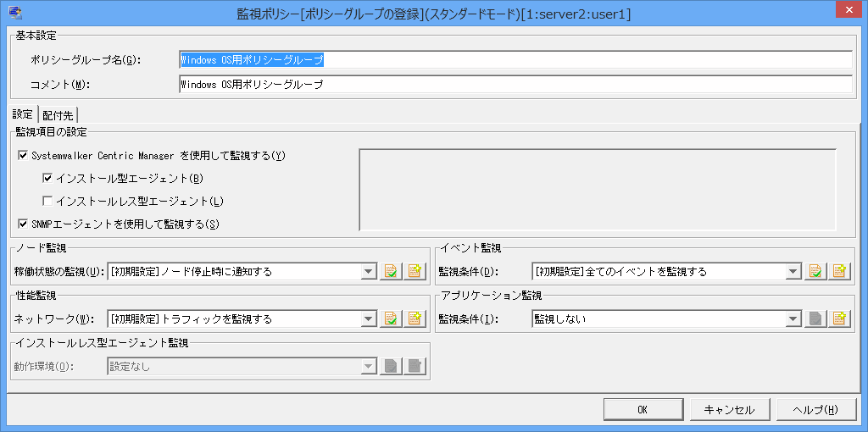
Task: Switch to the 設定 tab
Action: click(23, 114)
